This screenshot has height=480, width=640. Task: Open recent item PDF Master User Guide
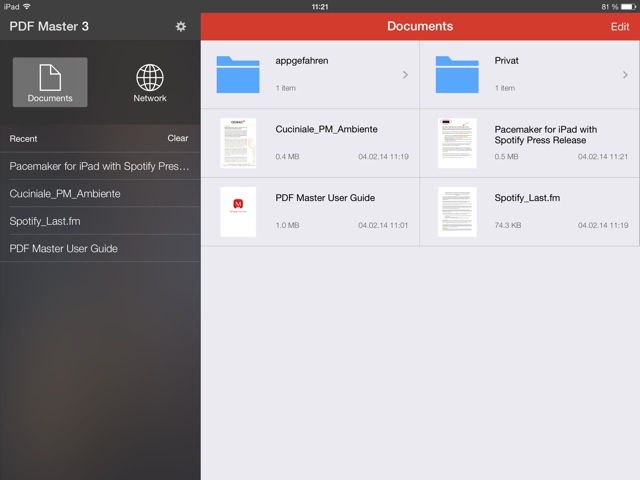click(64, 248)
